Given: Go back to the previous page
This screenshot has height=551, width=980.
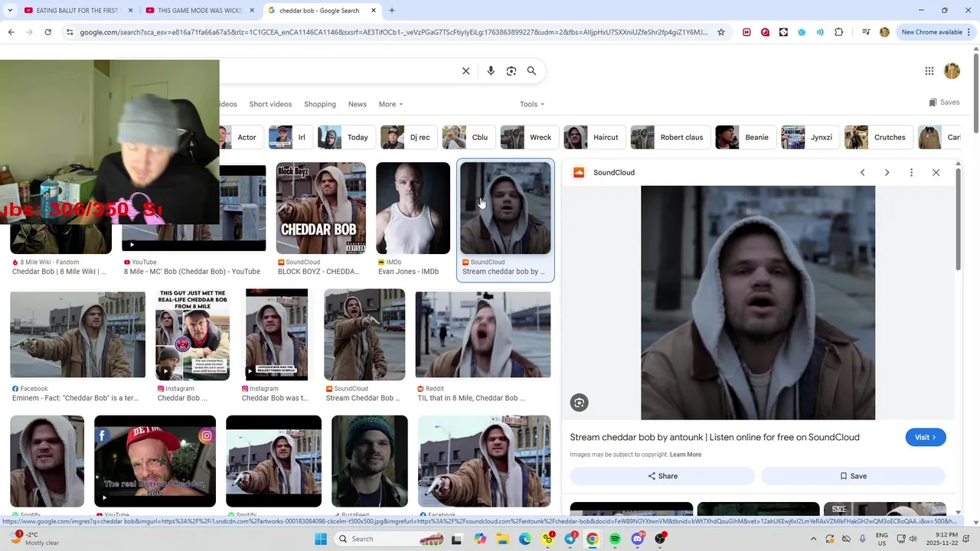Looking at the screenshot, I should coord(11,32).
